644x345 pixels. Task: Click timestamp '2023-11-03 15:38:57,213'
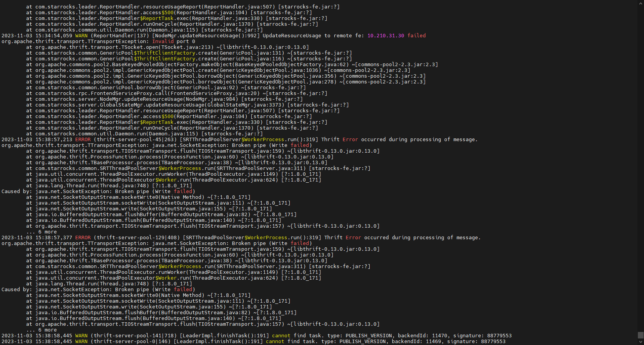[37, 140]
